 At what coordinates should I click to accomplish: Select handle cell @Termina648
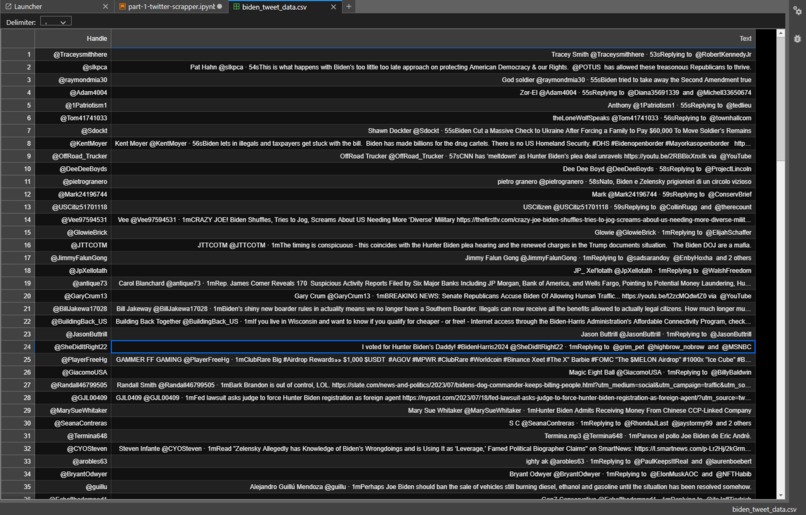point(73,436)
